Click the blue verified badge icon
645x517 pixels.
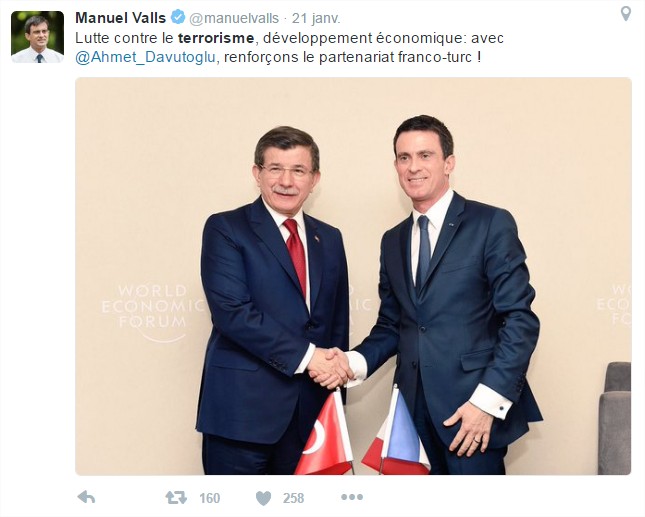[178, 17]
